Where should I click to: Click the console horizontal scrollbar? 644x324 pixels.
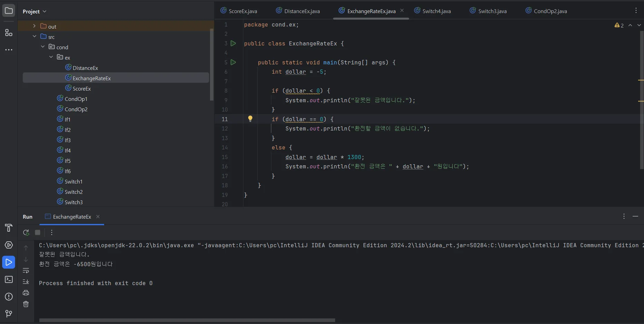pos(187,320)
